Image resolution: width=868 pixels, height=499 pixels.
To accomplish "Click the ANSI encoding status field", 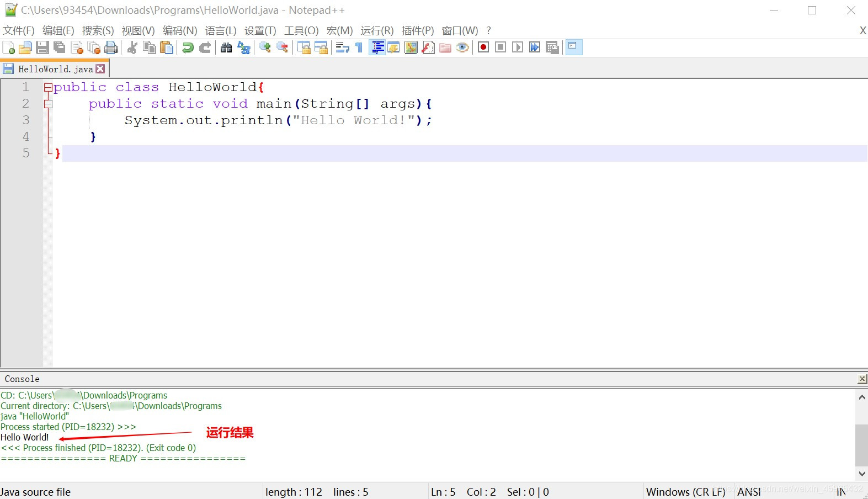I will pos(749,492).
